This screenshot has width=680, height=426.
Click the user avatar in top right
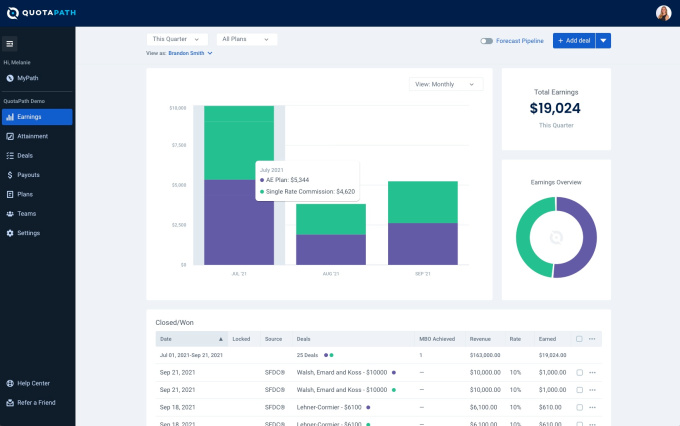pyautogui.click(x=663, y=13)
